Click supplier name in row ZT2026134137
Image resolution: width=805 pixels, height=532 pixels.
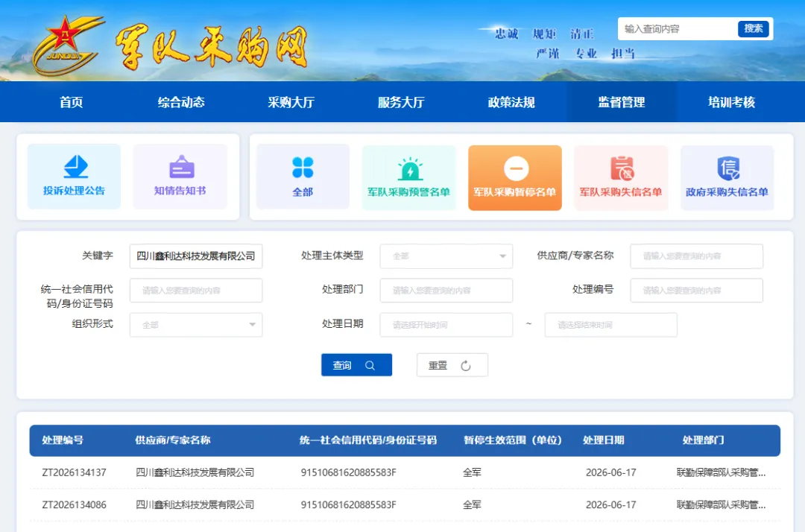(x=195, y=472)
